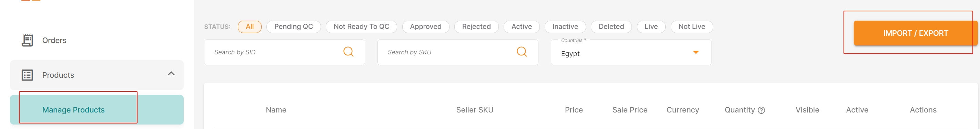Select the Egypt countries combo box
Image resolution: width=980 pixels, height=129 pixels.
click(x=631, y=52)
